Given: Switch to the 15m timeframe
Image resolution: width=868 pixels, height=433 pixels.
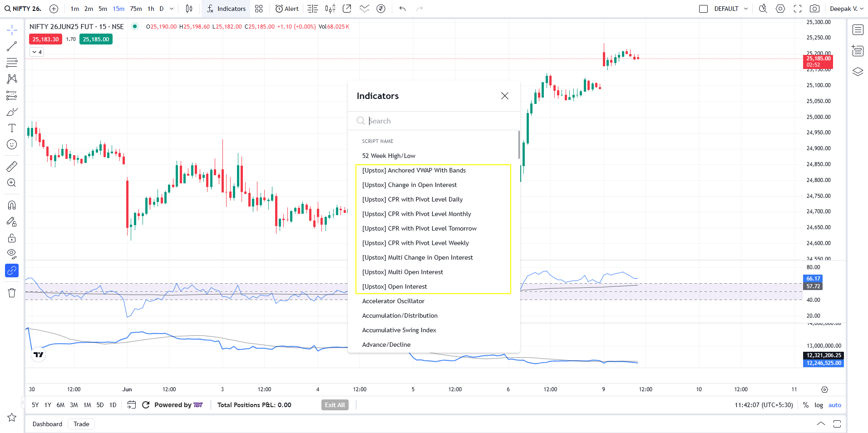Looking at the screenshot, I should click(x=118, y=9).
